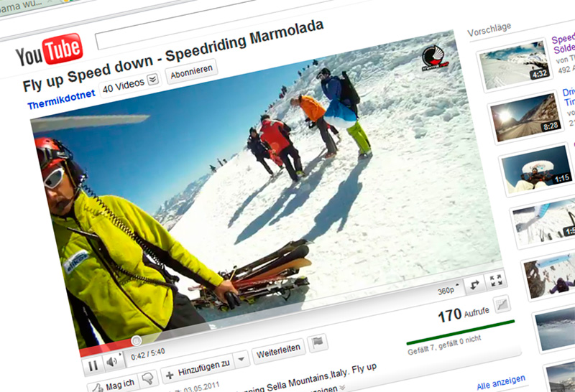Screen dimensions: 575x392
Task: Click the popout arrow icon beside 360p
Action: click(474, 285)
